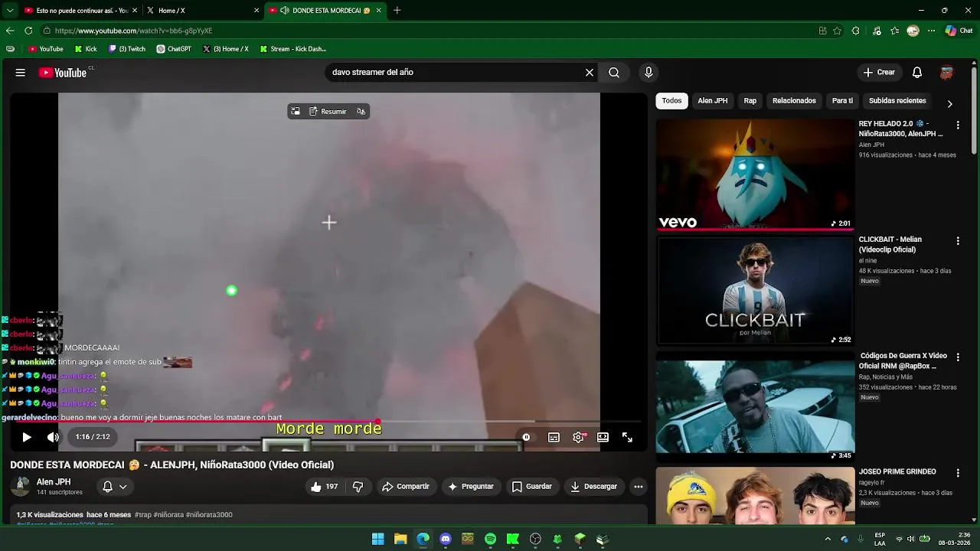Play the paused video
The image size is (980, 551).
[x=26, y=437]
